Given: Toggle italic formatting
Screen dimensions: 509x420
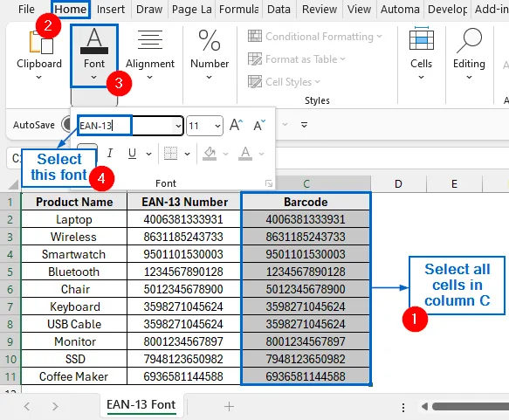Looking at the screenshot, I should click(x=110, y=153).
